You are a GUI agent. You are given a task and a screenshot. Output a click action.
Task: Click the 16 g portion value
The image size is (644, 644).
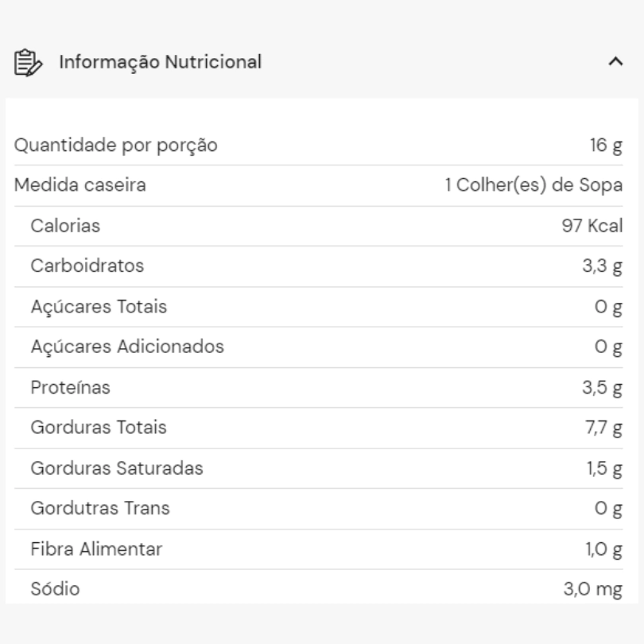(606, 145)
